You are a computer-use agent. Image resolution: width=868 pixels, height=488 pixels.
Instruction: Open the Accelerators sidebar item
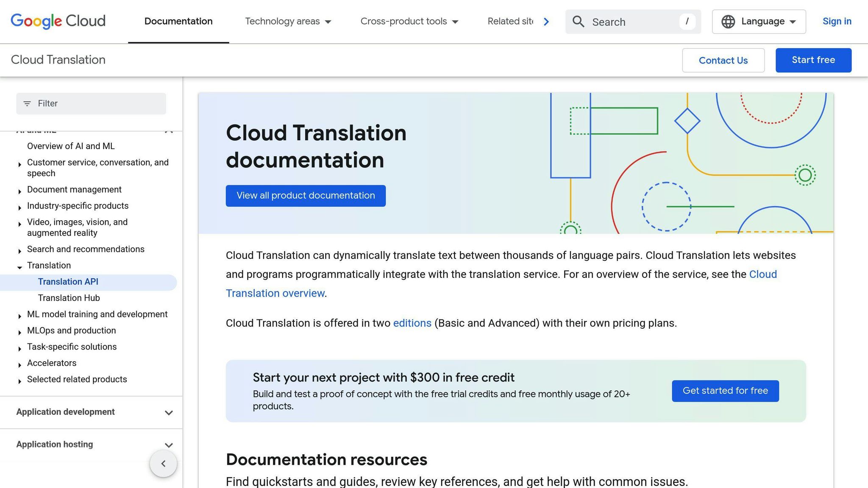pyautogui.click(x=52, y=363)
